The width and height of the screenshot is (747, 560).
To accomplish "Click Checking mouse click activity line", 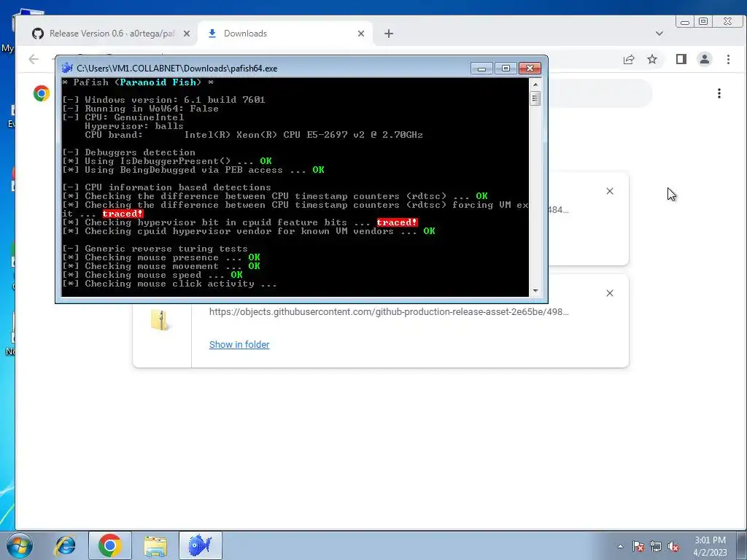I will tap(169, 284).
